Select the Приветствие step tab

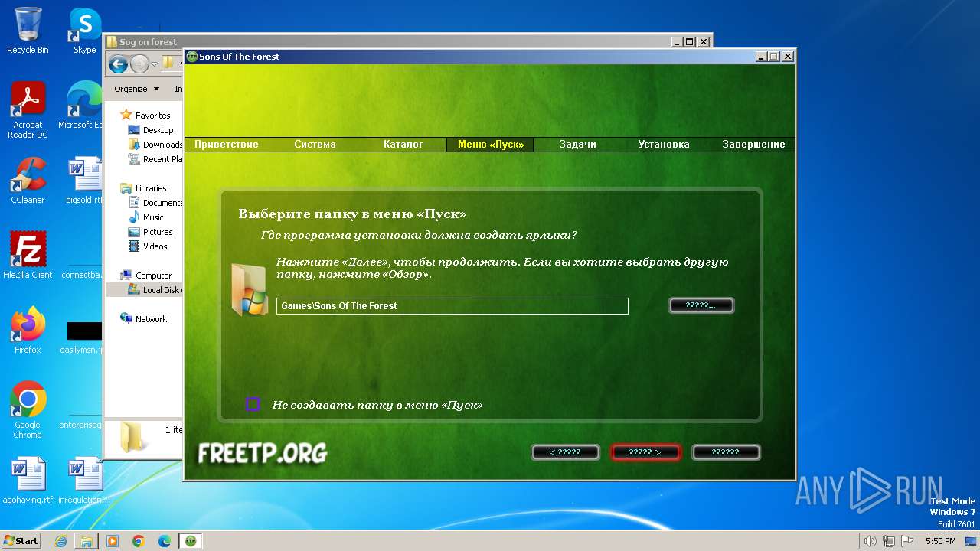227,145
